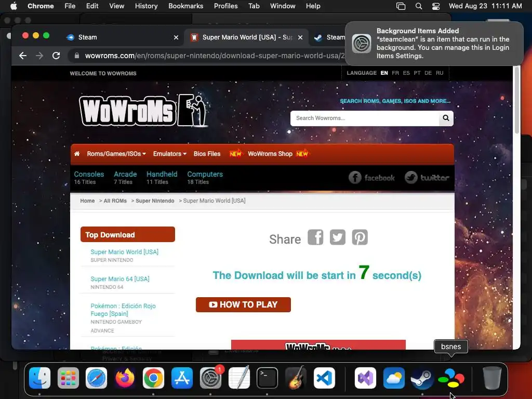Viewport: 532px width, 399px height.
Task: Browse Consoles category
Action: (89, 174)
